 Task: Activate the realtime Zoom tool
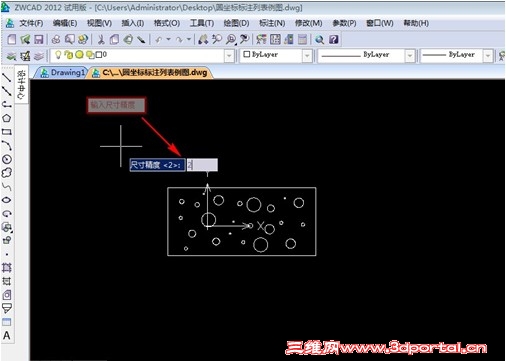(217, 39)
